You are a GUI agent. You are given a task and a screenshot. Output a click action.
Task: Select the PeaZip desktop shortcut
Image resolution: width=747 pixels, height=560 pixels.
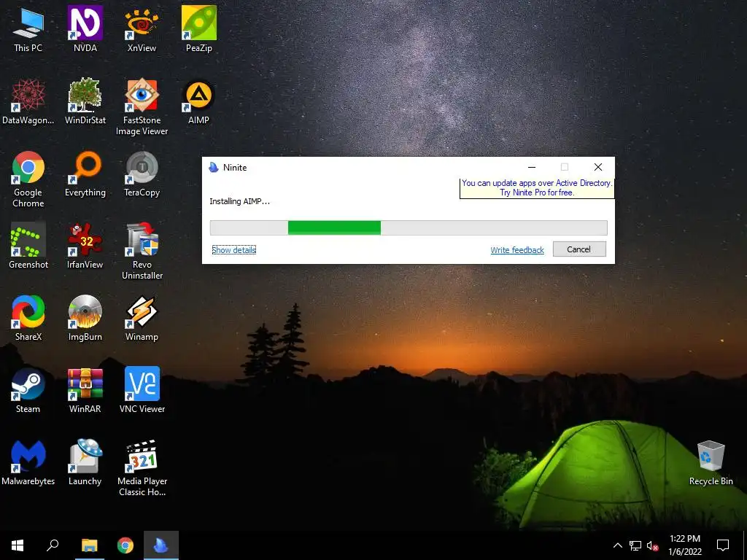pyautogui.click(x=198, y=30)
